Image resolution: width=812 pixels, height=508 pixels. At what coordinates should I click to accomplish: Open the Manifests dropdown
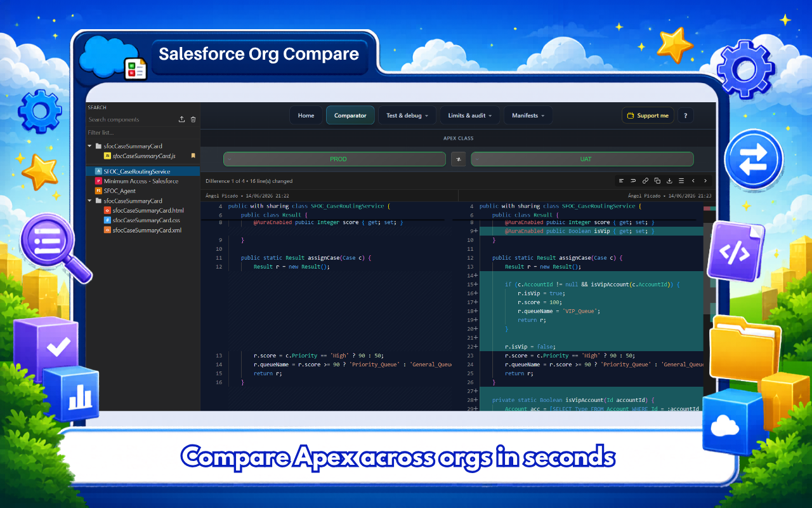coord(528,116)
